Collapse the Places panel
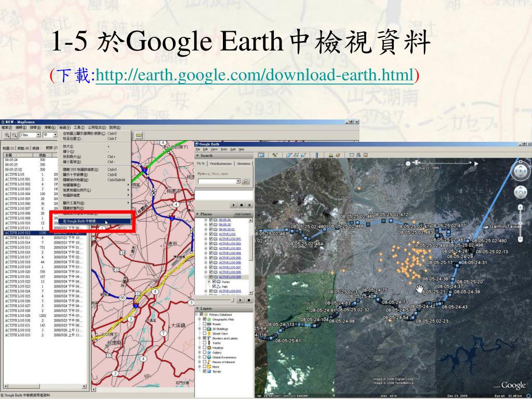The height and width of the screenshot is (399, 532). (x=197, y=214)
